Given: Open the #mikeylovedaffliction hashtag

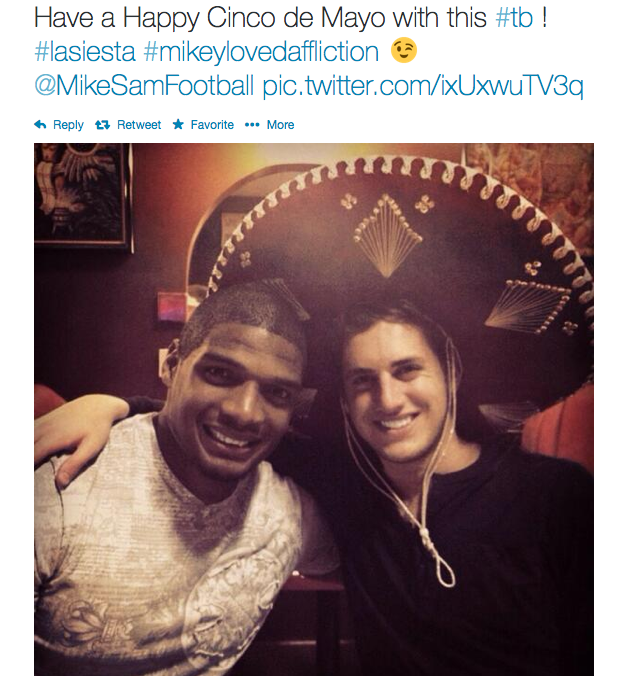Looking at the screenshot, I should click(261, 51).
